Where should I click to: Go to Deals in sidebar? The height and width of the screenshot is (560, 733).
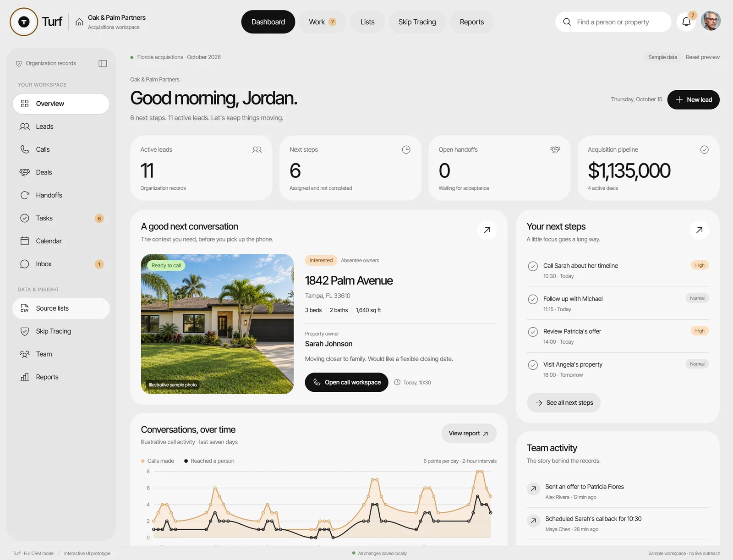point(61,172)
